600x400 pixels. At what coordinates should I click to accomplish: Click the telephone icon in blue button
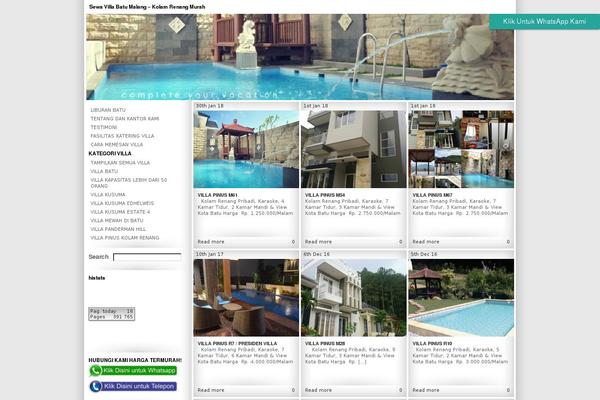[95, 386]
